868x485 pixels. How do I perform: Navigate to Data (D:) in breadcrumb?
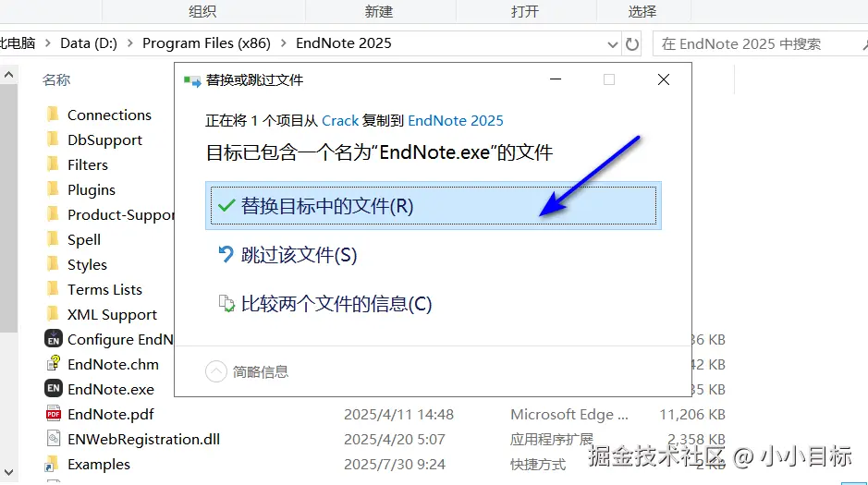[x=89, y=43]
